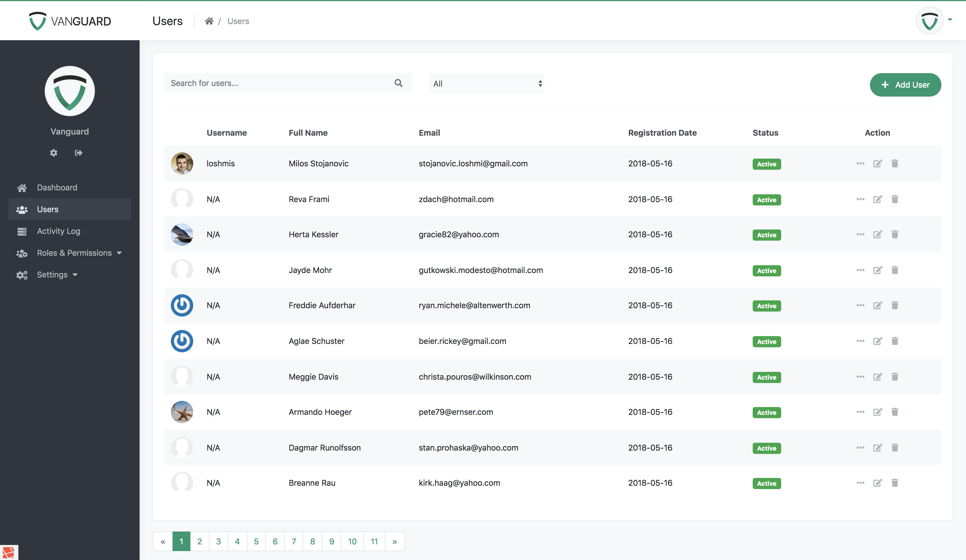Open more options dots for Herta Kessler

click(860, 234)
